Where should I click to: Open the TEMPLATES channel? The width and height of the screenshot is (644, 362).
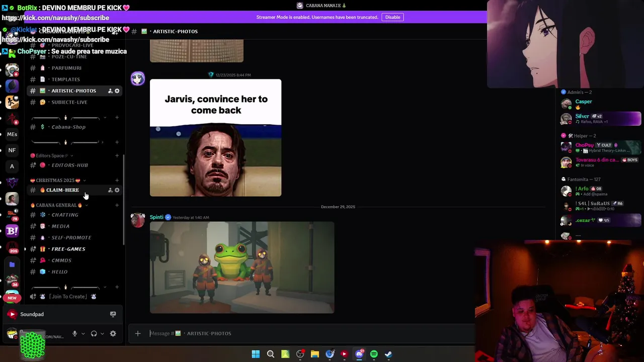click(74, 79)
